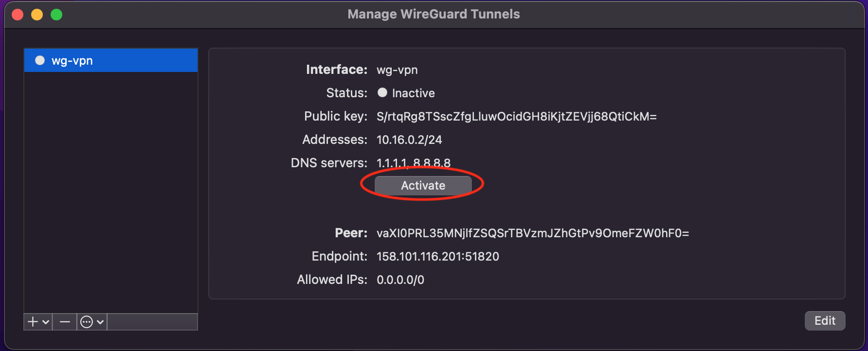Click the peer key value
The image size is (868, 351).
click(x=532, y=233)
